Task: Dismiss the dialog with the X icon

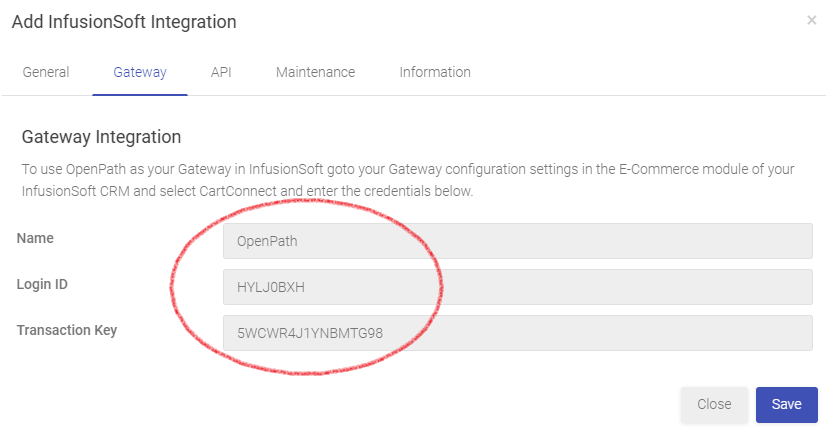Action: [811, 21]
